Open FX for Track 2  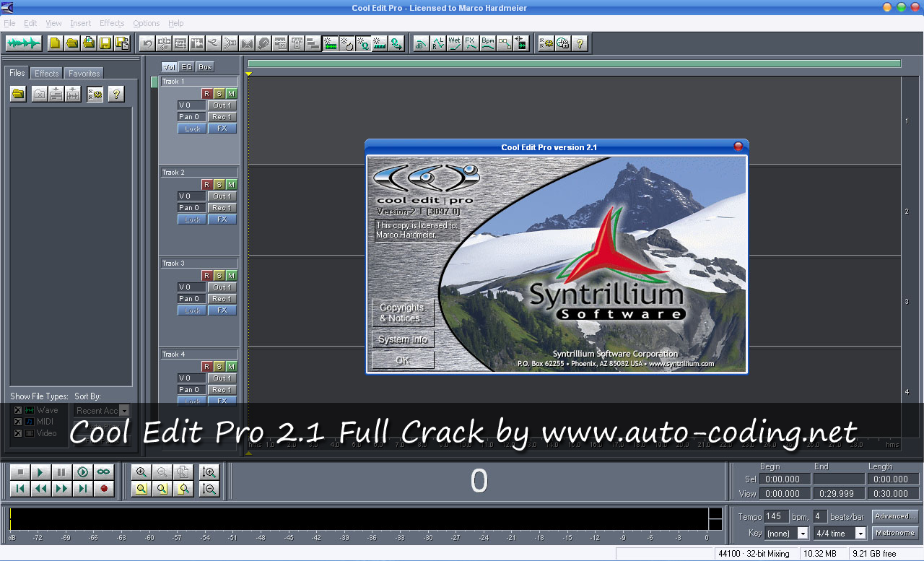tap(222, 219)
